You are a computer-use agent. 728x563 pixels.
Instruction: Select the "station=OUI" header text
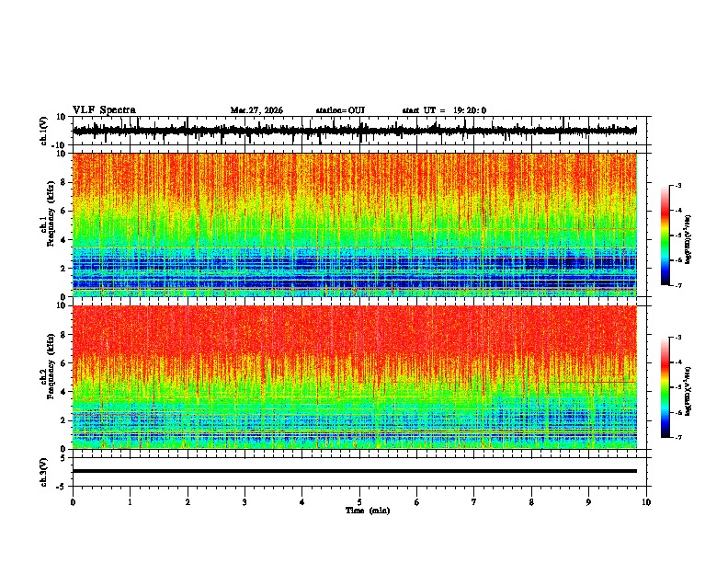coord(340,110)
